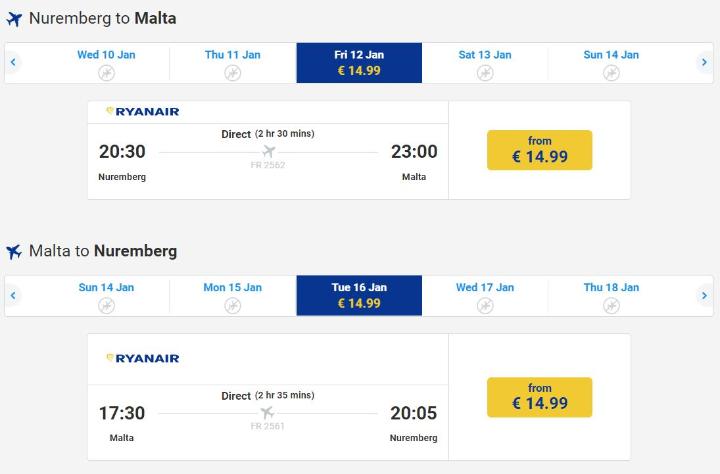Click Ryanair logo on outbound flight card
This screenshot has height=474, width=720.
coord(143,112)
